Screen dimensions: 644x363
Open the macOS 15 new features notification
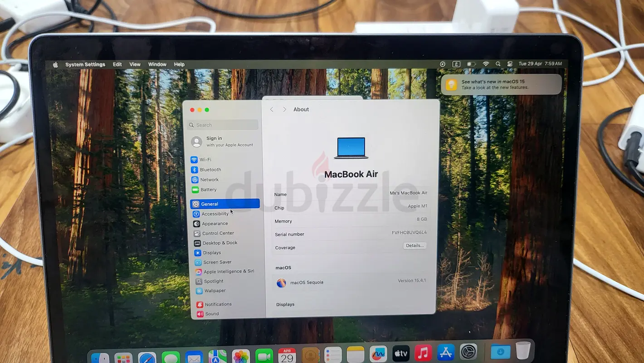(x=501, y=84)
